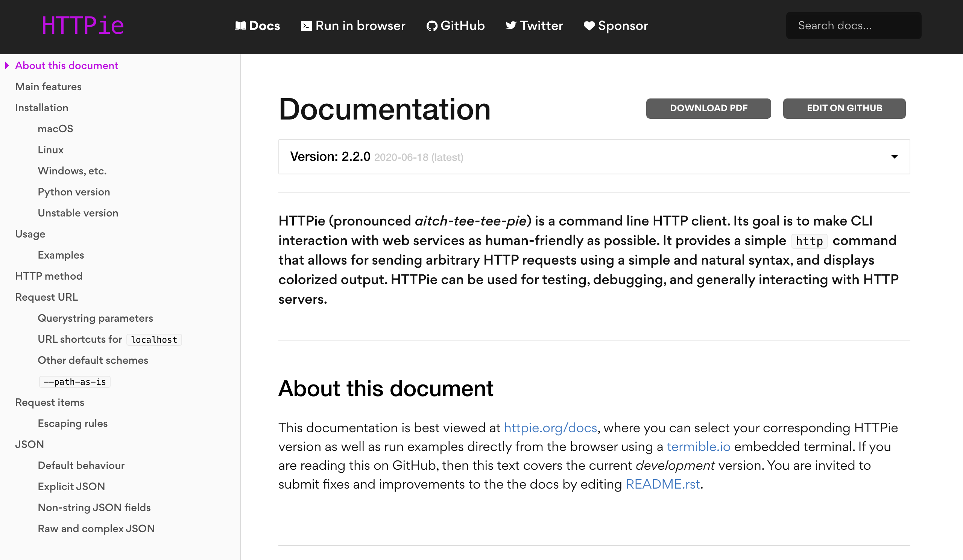Image resolution: width=963 pixels, height=560 pixels.
Task: Click the Download PDF button
Action: (x=708, y=108)
